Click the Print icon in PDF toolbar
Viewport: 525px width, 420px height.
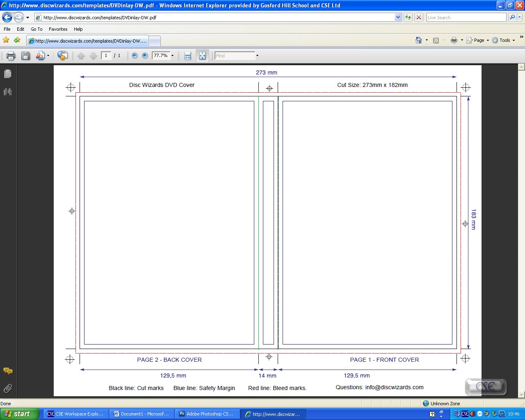10,55
